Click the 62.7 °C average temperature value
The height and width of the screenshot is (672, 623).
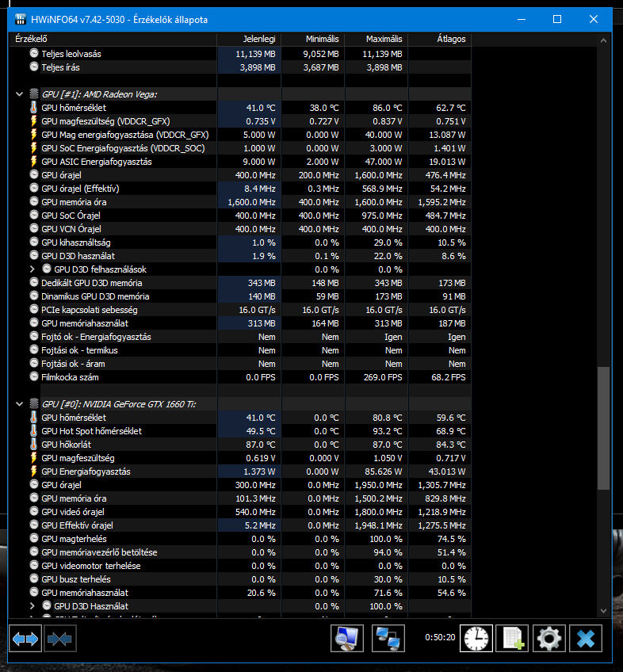451,108
